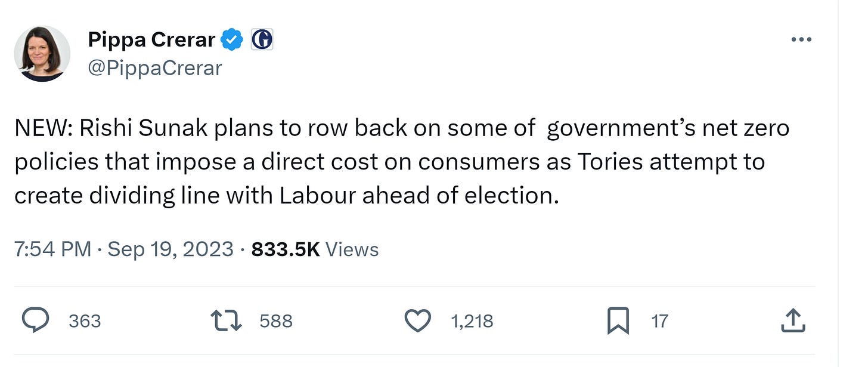
Task: Click the 17 bookmarks count
Action: point(659,322)
